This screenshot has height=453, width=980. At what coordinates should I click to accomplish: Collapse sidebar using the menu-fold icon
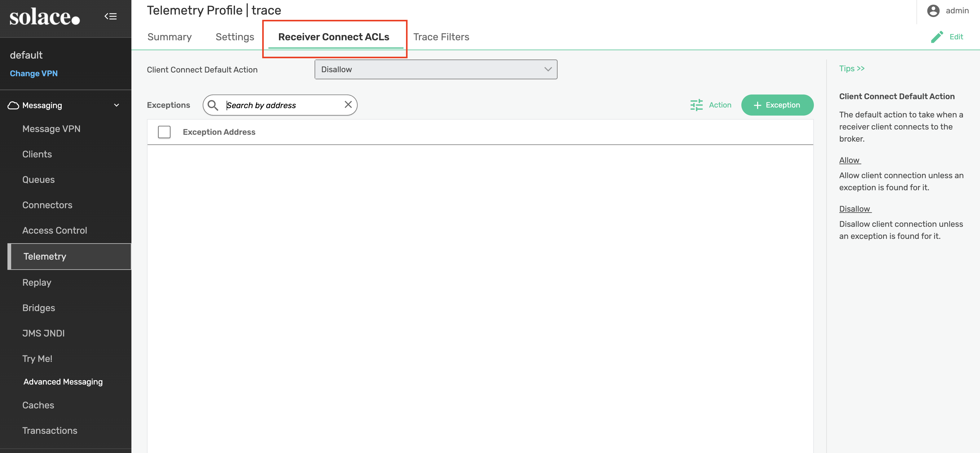(x=110, y=16)
